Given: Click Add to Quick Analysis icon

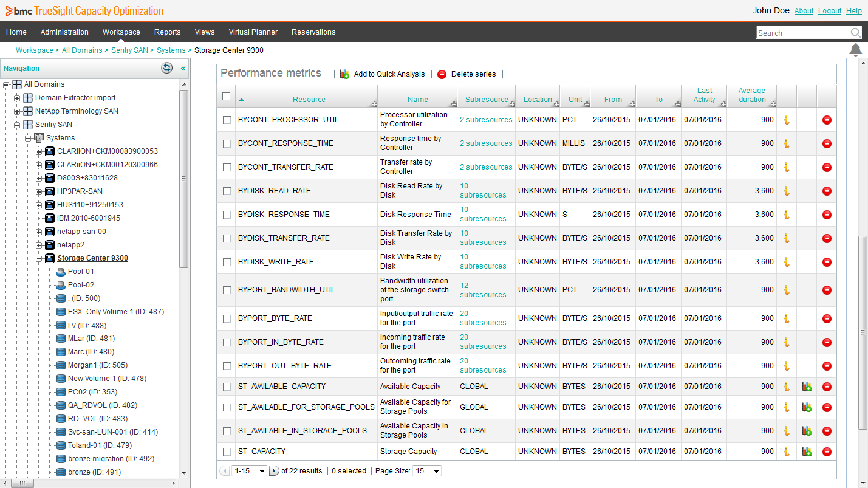Looking at the screenshot, I should coord(344,74).
